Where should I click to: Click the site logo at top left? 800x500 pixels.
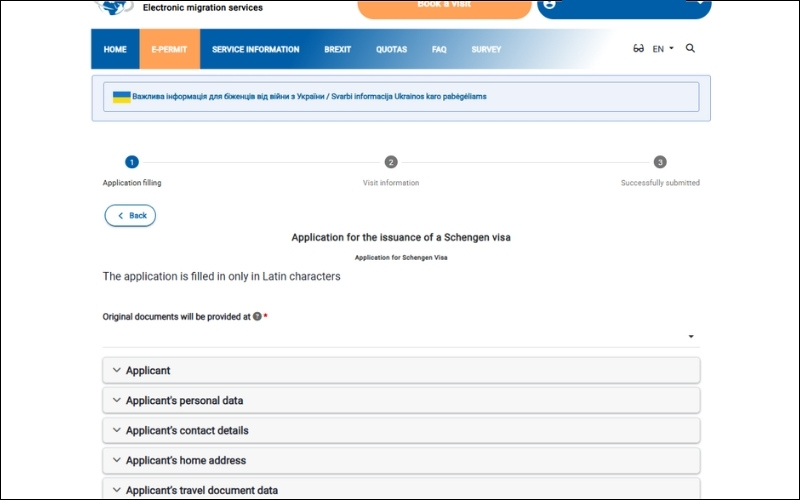[x=113, y=6]
